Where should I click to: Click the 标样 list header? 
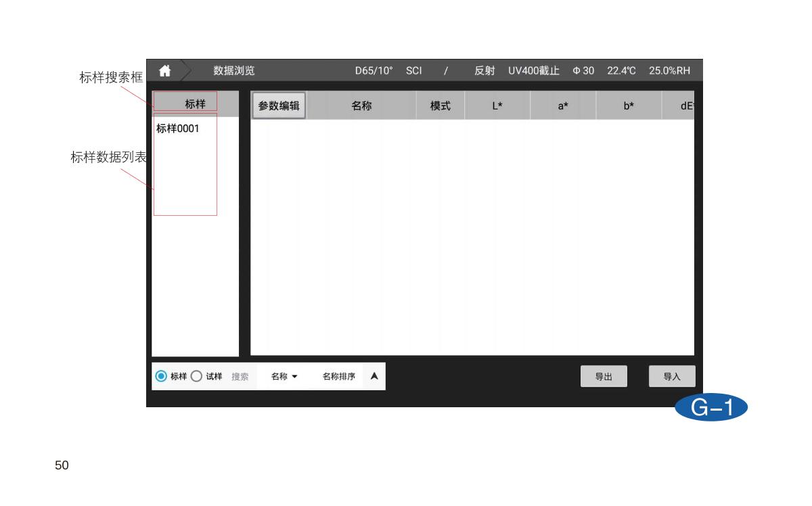[195, 104]
